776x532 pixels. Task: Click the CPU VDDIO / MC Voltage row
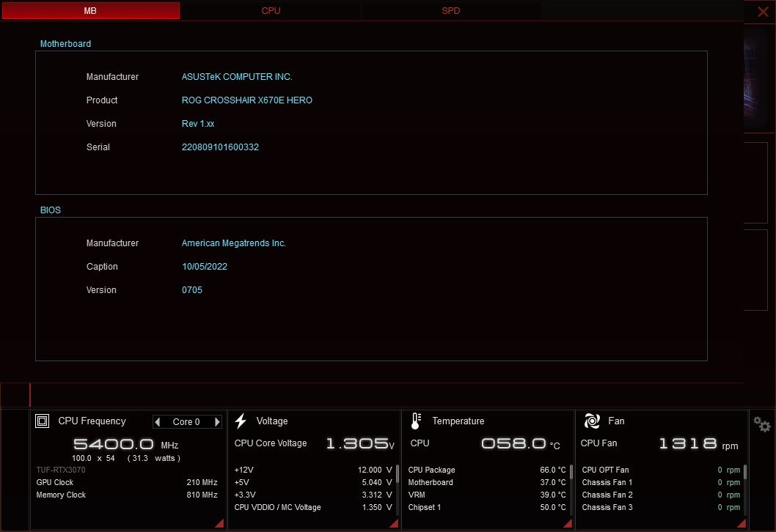(312, 507)
